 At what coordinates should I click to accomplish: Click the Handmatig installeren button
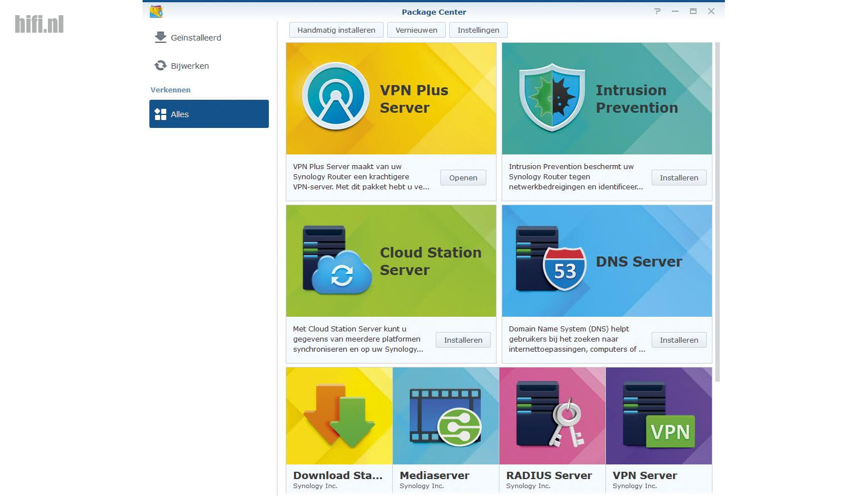pyautogui.click(x=336, y=30)
